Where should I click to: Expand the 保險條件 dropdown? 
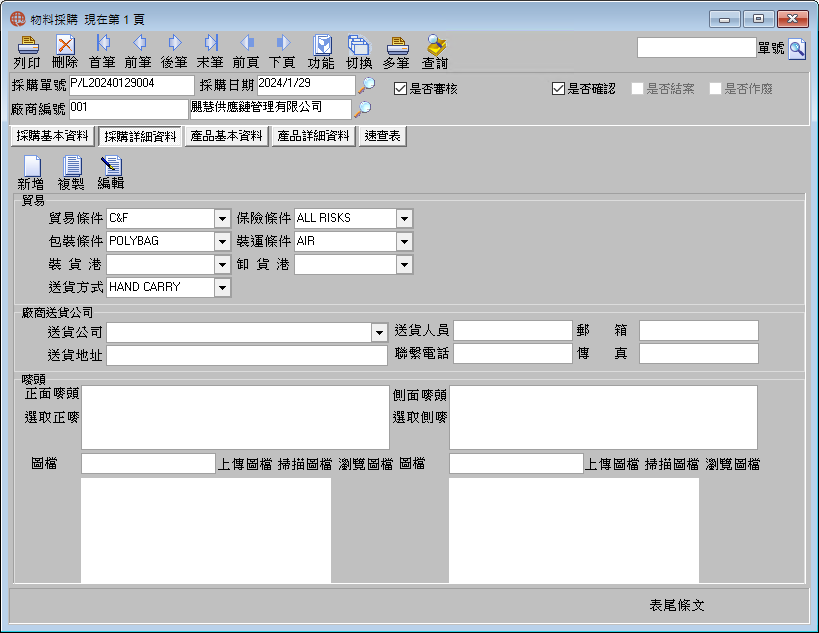tap(404, 219)
